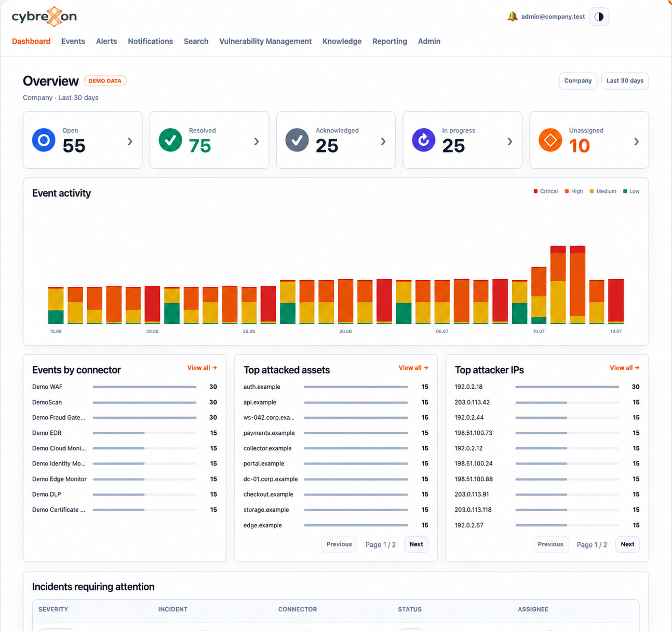The image size is (672, 631).
Task: Select the dc-01.corp.example asset row
Action: click(336, 479)
